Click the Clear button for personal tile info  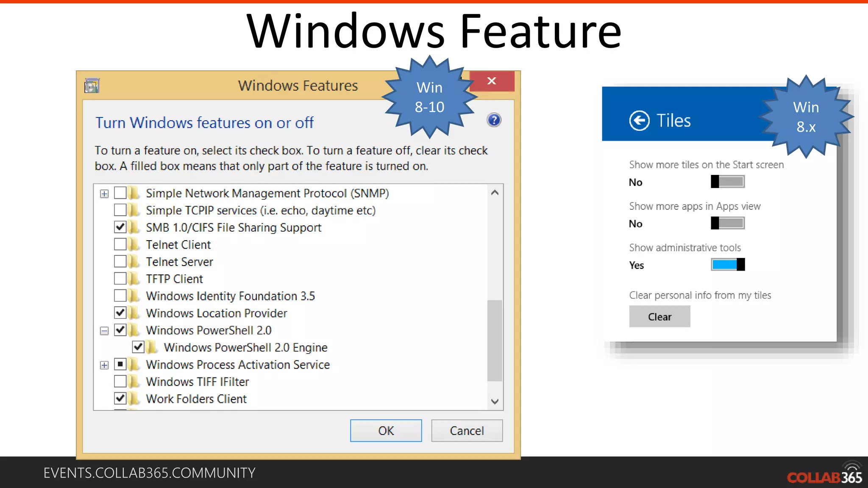(x=659, y=317)
